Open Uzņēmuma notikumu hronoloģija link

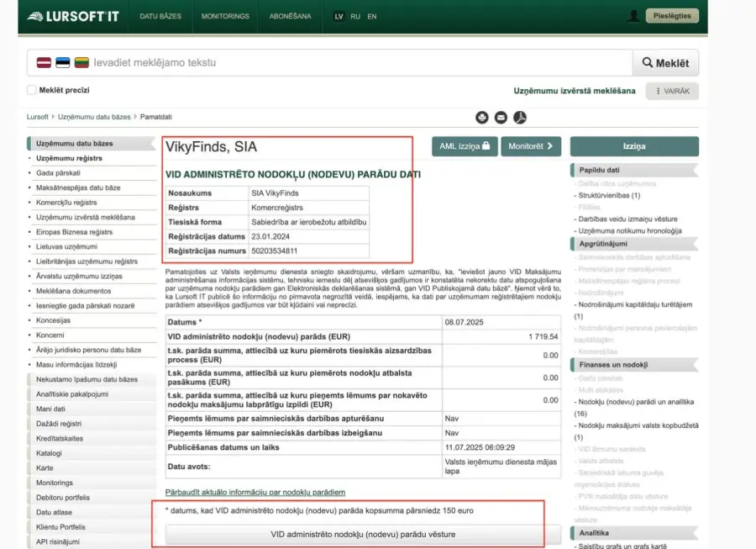point(630,230)
